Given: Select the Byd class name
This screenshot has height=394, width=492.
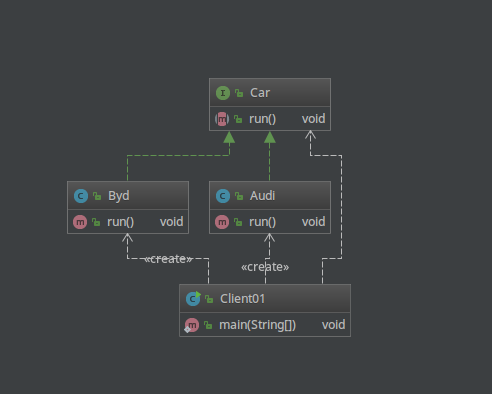Looking at the screenshot, I should pos(119,196).
